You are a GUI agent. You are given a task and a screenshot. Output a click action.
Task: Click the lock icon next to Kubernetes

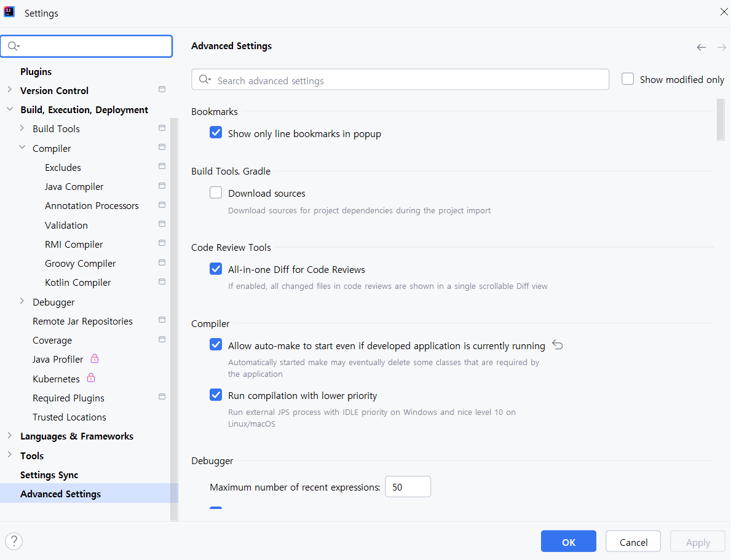click(91, 377)
